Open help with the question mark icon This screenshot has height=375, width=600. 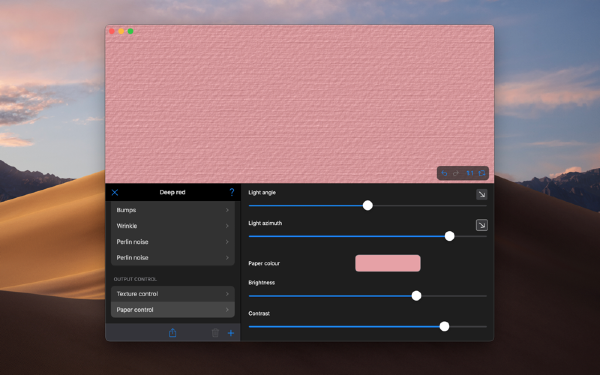[x=232, y=192]
